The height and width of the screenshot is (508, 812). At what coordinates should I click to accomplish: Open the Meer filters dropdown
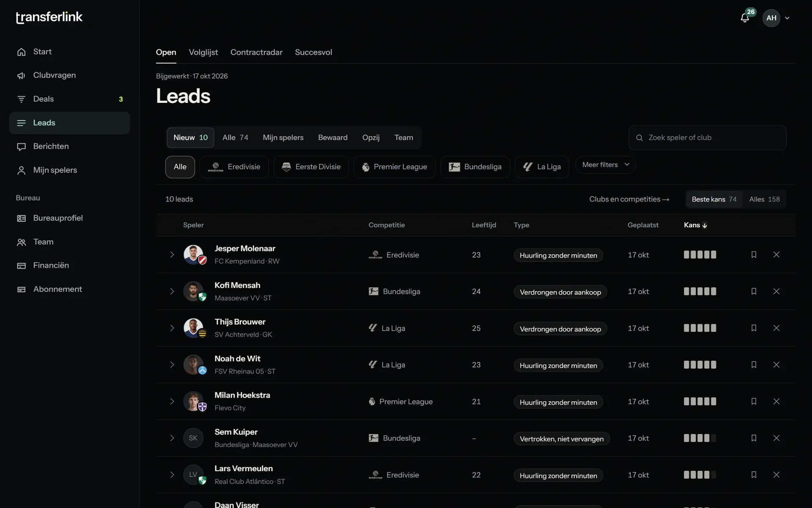coord(605,165)
